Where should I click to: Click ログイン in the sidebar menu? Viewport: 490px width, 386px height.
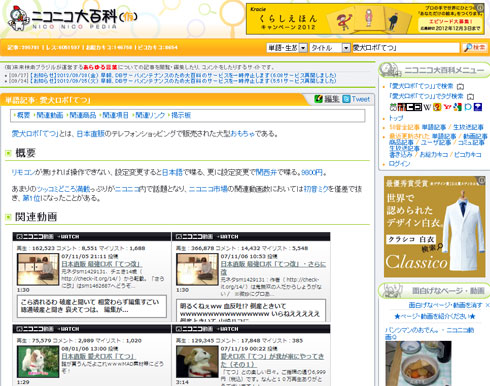pyautogui.click(x=399, y=164)
